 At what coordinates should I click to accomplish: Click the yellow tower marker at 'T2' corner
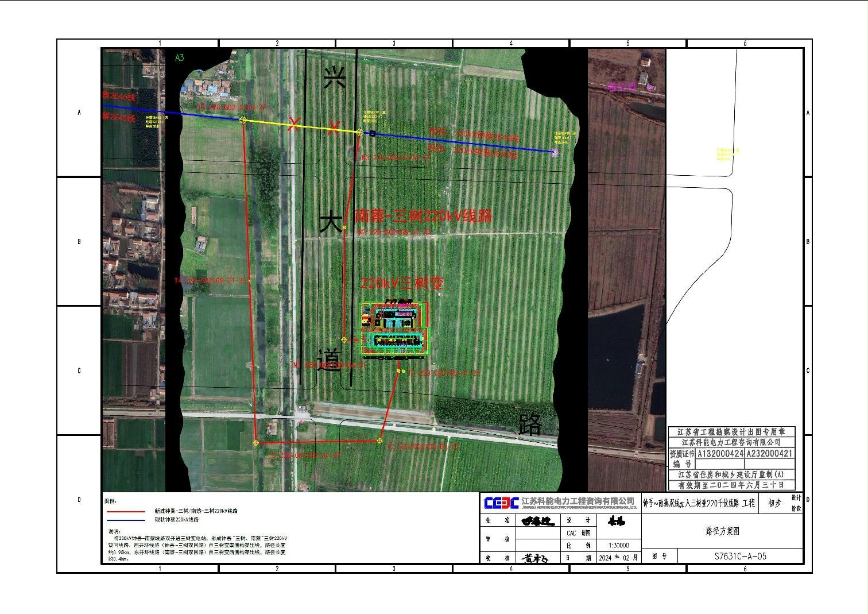379,441
